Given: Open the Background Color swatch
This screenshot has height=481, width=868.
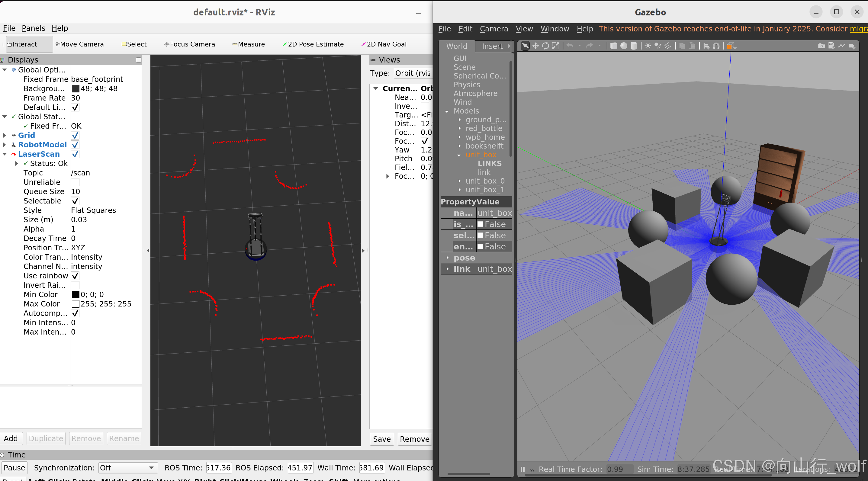Looking at the screenshot, I should 76,88.
